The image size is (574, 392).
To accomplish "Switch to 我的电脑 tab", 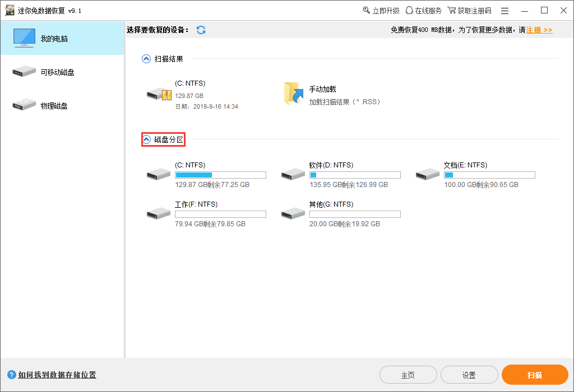I will tap(63, 39).
